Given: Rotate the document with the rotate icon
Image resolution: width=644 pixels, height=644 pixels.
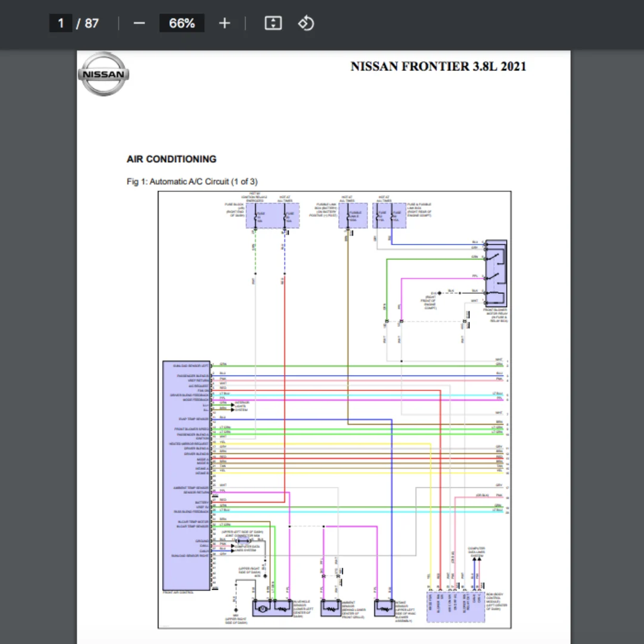Looking at the screenshot, I should point(306,23).
